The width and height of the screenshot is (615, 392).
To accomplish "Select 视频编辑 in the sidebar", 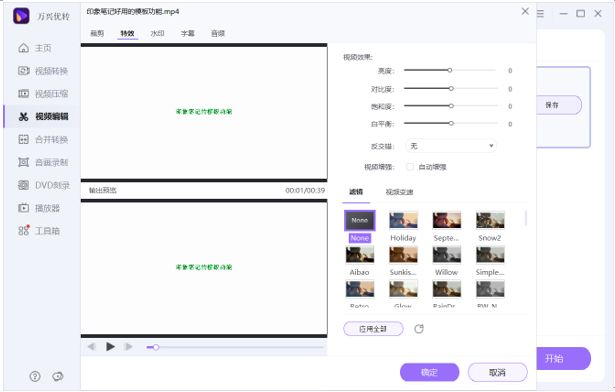I will [x=43, y=117].
